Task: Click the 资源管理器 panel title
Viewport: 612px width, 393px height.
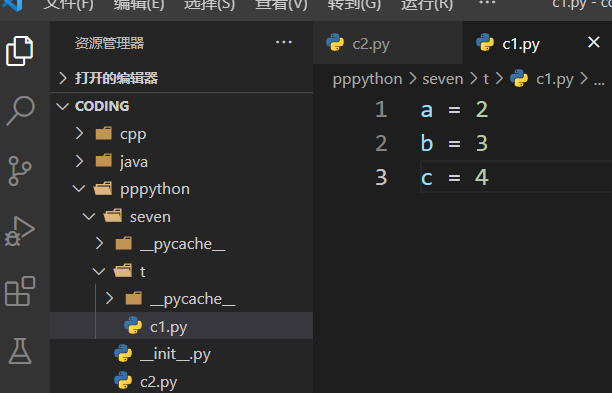Action: pyautogui.click(x=109, y=43)
